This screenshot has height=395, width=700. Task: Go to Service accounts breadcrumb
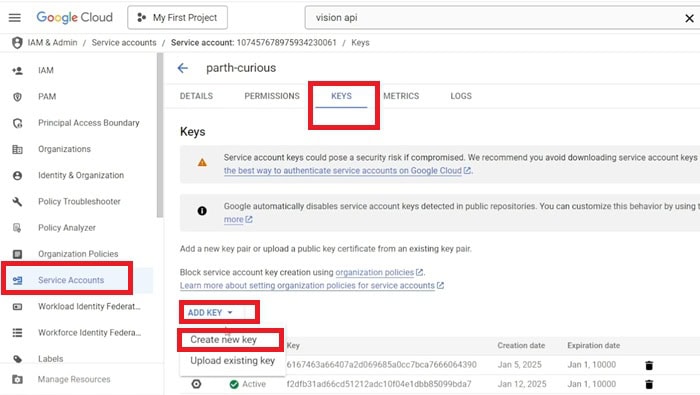click(124, 43)
